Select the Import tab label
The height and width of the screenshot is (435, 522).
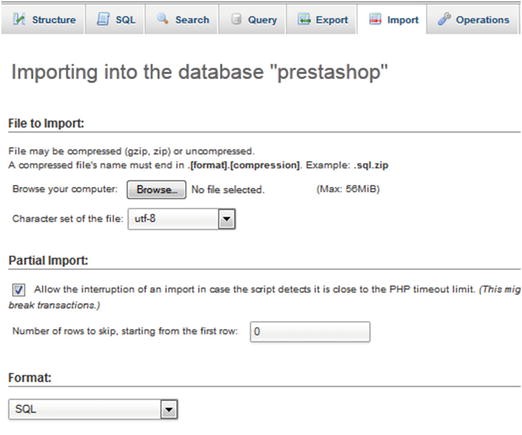403,20
